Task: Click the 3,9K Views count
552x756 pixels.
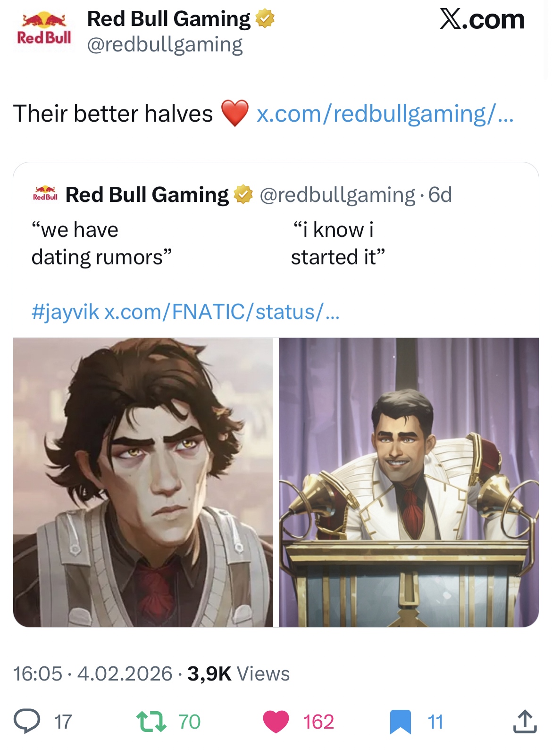Action: (238, 673)
